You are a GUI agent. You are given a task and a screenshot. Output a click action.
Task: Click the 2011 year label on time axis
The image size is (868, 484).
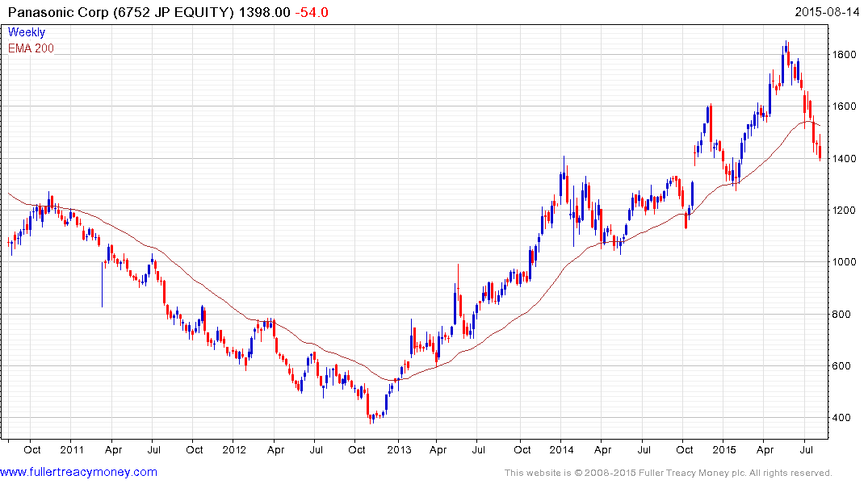click(71, 449)
